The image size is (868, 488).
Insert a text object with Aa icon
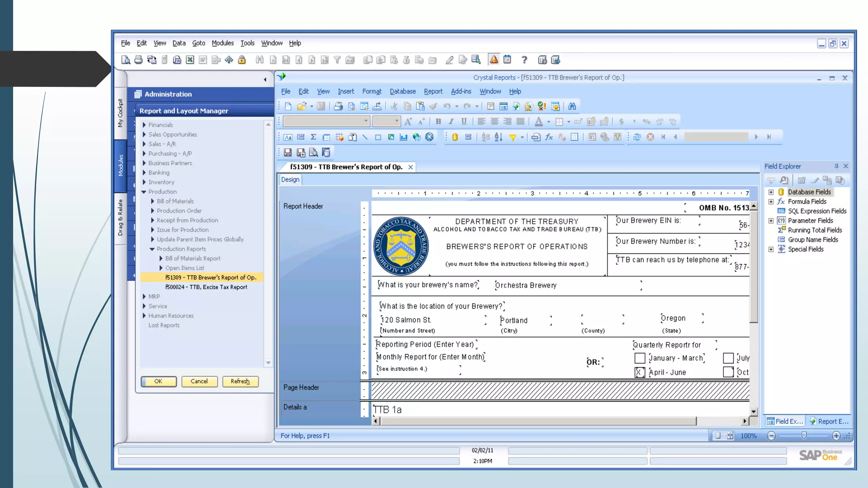click(x=288, y=137)
